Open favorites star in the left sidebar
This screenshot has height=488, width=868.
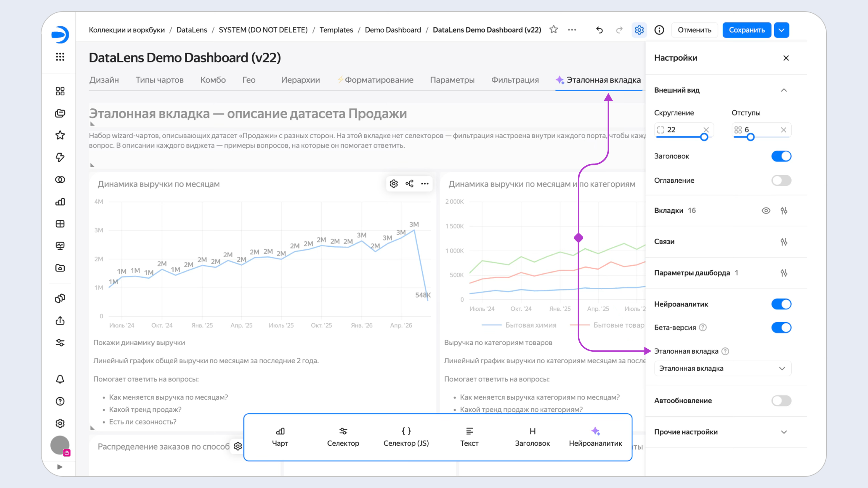pyautogui.click(x=60, y=135)
